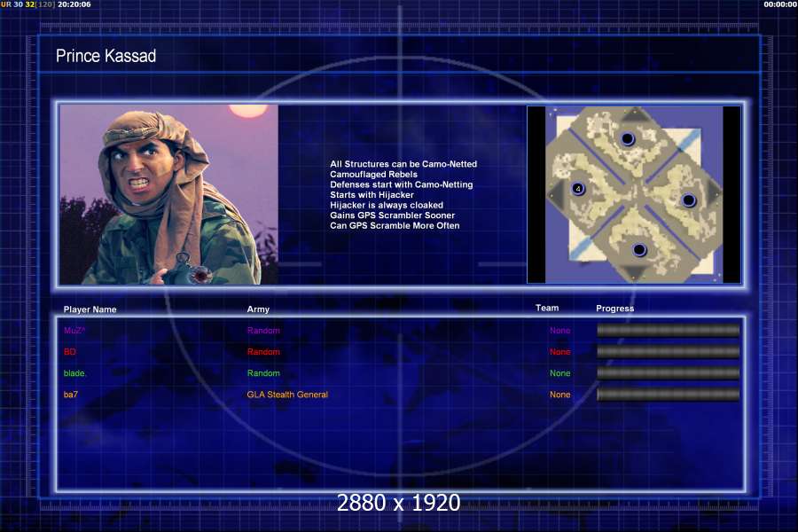This screenshot has width=798, height=532.
Task: Select player name ba7
Action: (x=71, y=395)
